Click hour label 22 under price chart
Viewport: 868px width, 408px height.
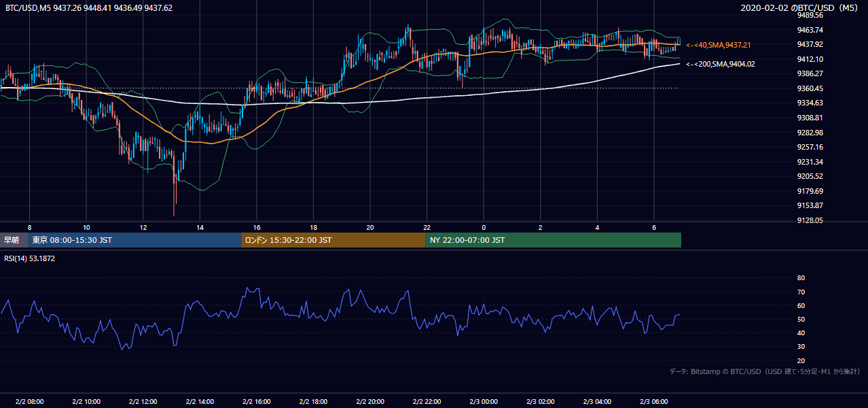(x=427, y=226)
